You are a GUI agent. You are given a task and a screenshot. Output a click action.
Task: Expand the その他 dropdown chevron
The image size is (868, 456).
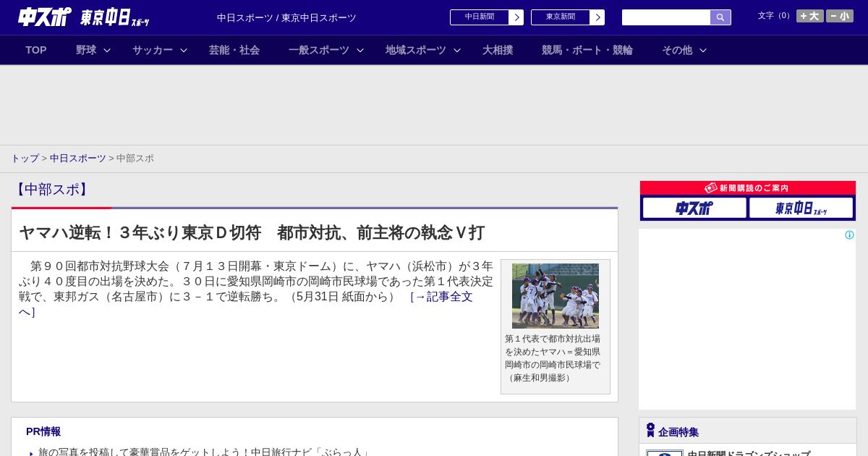pyautogui.click(x=703, y=50)
